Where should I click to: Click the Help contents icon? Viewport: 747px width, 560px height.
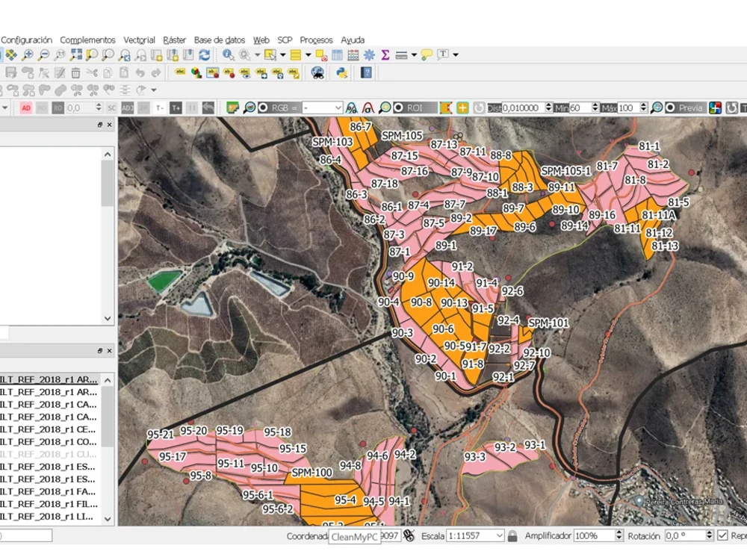pyautogui.click(x=366, y=73)
